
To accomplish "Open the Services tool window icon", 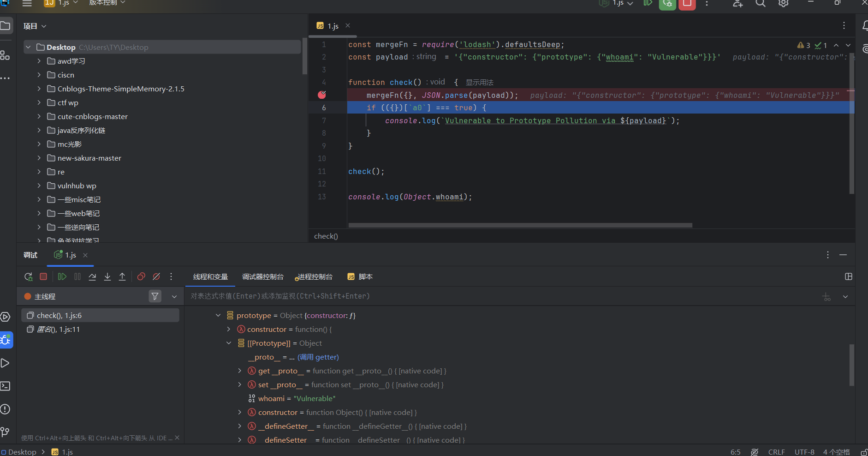I will point(5,317).
